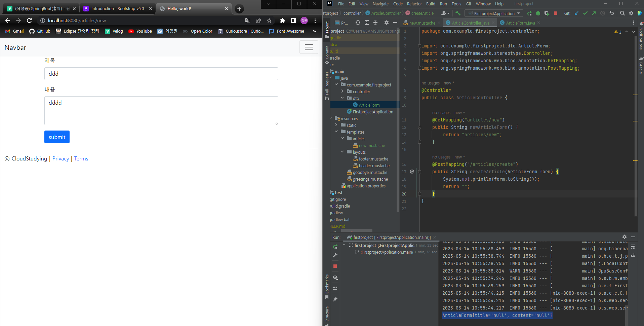The width and height of the screenshot is (644, 326).
Task: Toggle the Navbar hamburger menu
Action: 309,47
